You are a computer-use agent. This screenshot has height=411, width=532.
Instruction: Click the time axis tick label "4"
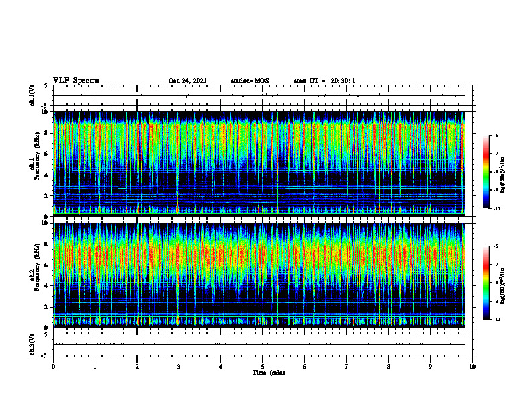tap(220, 367)
